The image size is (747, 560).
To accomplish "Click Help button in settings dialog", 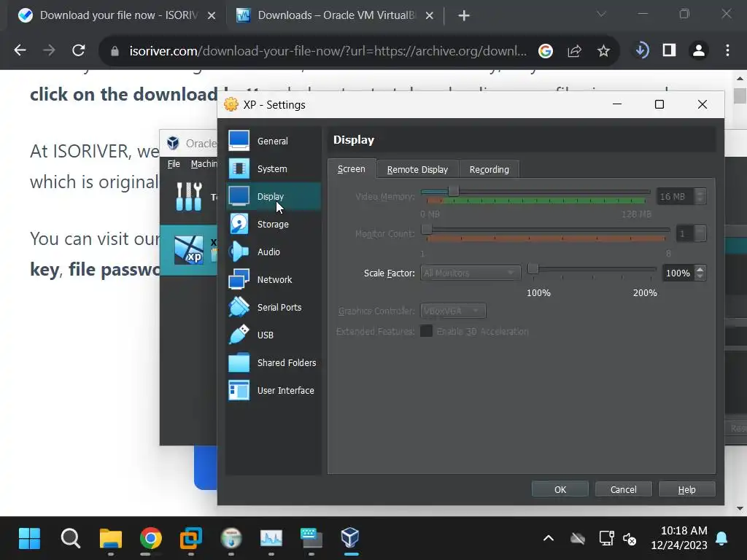I will coord(687,489).
